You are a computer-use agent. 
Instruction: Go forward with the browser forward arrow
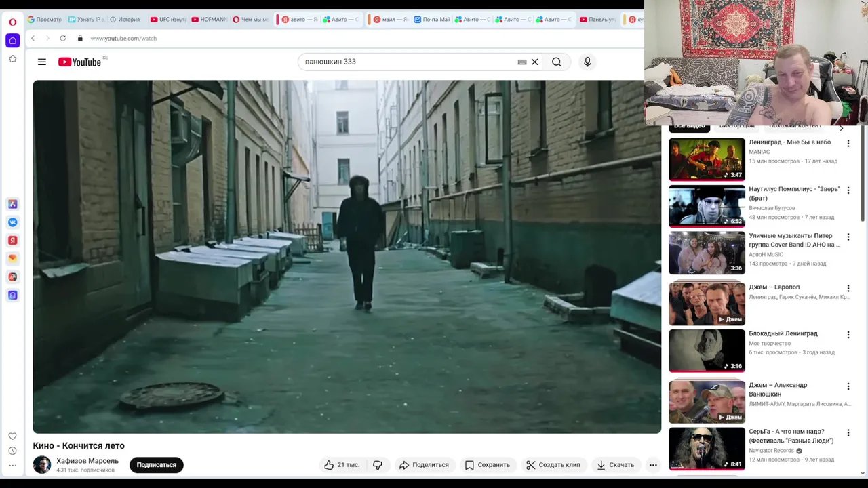47,38
